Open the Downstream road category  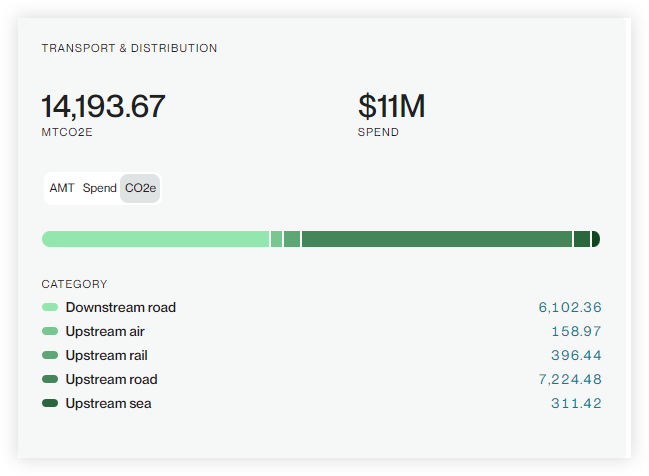click(x=120, y=307)
